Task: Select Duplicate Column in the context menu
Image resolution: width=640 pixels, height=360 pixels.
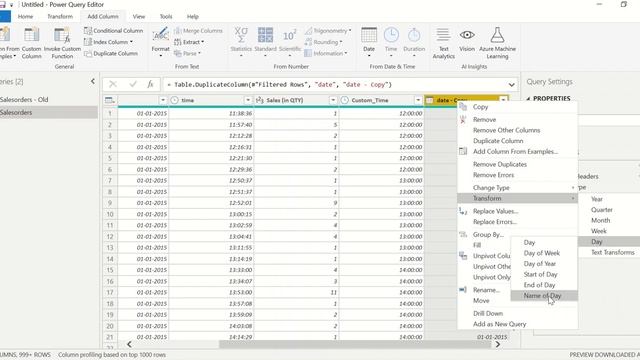Action: pos(518,141)
